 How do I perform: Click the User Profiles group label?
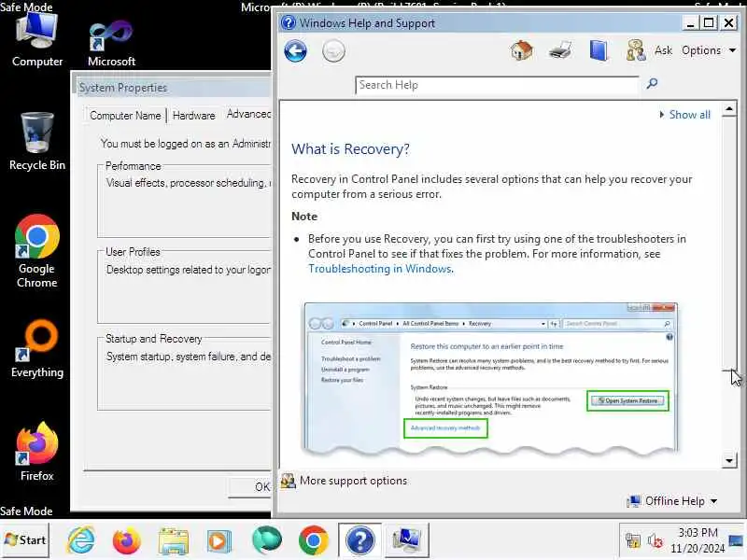(x=133, y=252)
